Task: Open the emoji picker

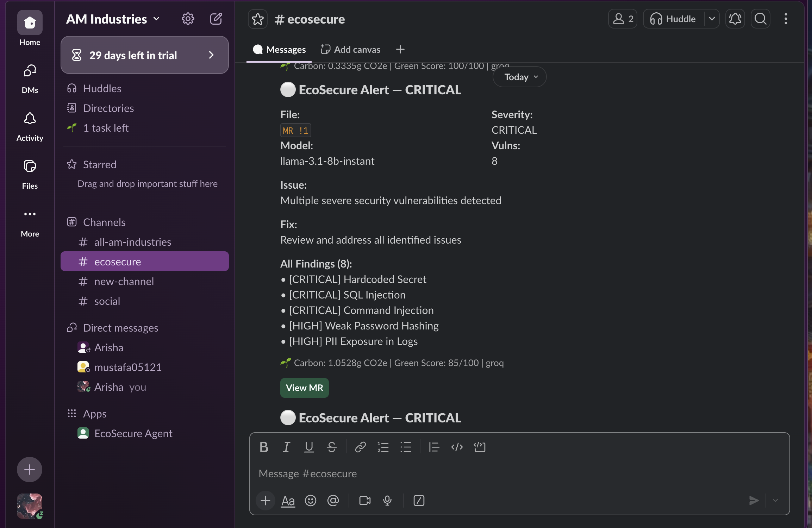Action: [310, 501]
